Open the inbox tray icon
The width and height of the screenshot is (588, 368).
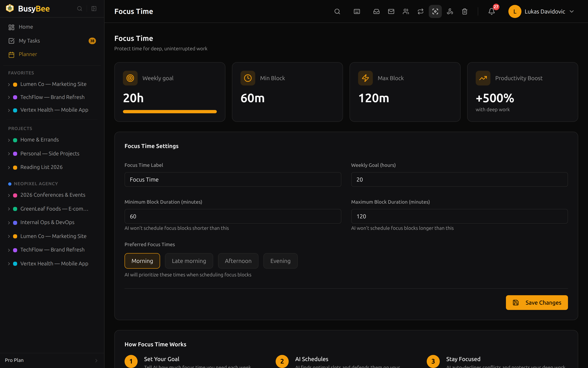[x=376, y=11]
